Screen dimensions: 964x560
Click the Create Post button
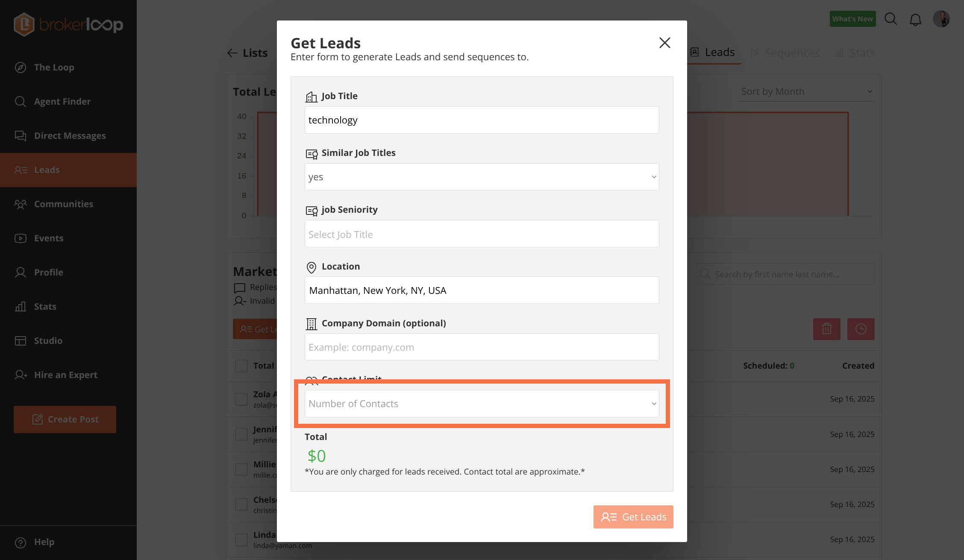pyautogui.click(x=65, y=419)
